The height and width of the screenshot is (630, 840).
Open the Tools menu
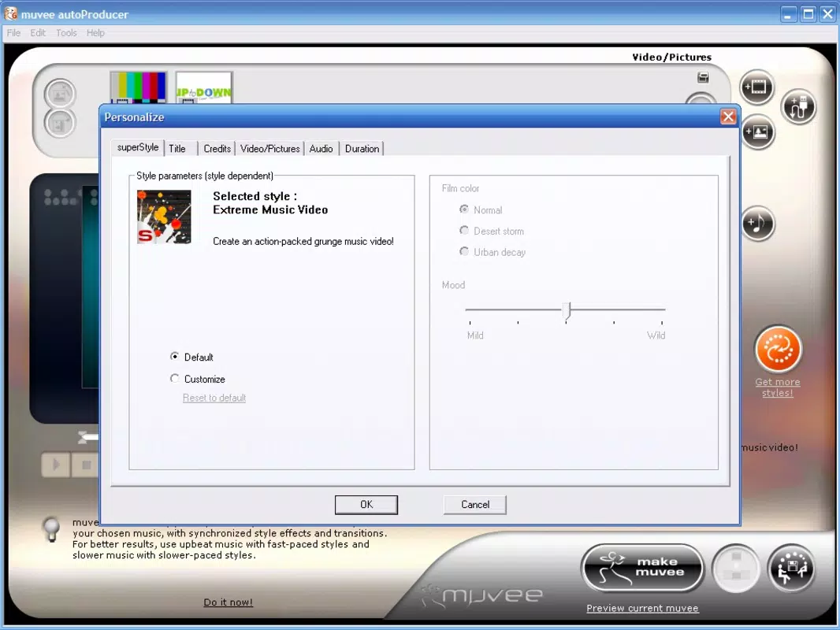click(x=66, y=33)
